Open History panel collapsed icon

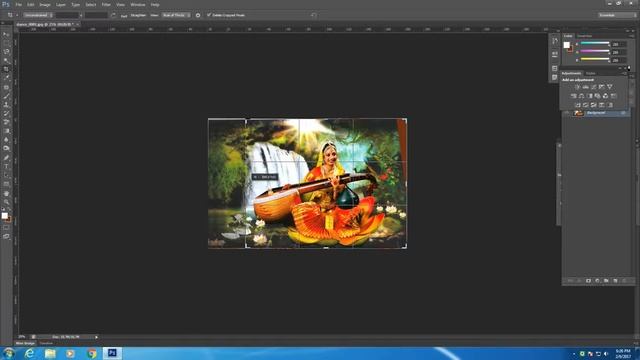[x=555, y=41]
